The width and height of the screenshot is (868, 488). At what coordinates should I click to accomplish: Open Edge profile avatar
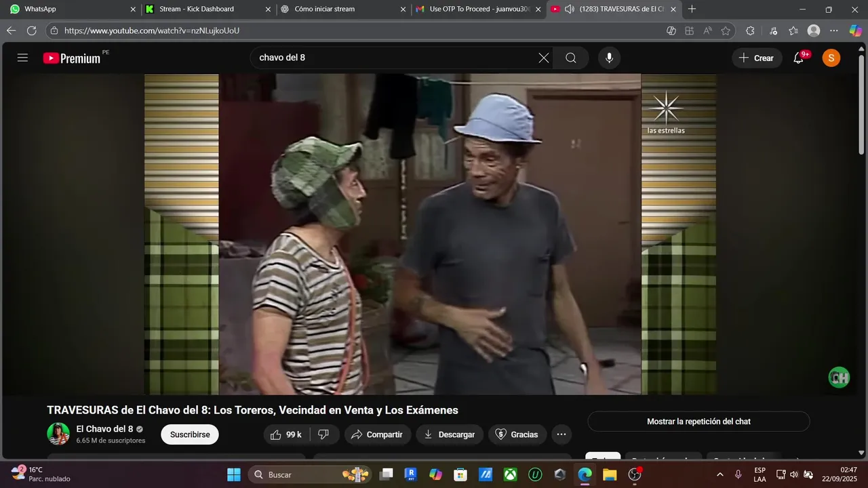(814, 30)
